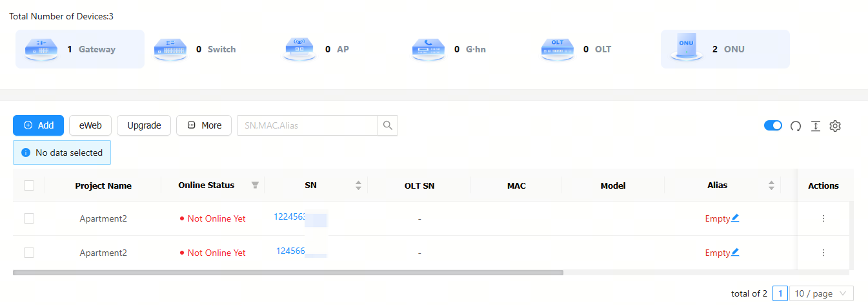868x305 pixels.
Task: Click the AP device icon
Action: pos(299,49)
